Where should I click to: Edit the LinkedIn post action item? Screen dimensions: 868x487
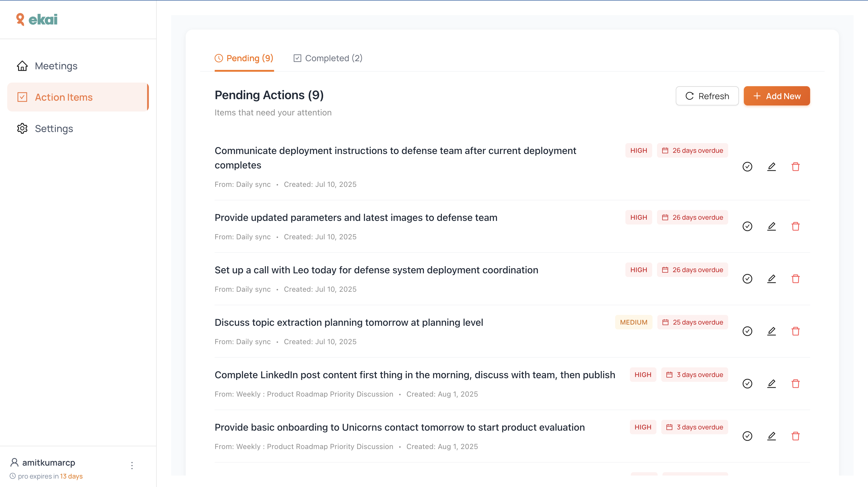(x=771, y=384)
